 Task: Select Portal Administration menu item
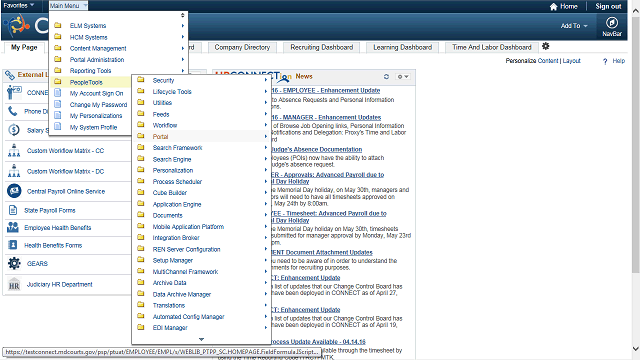point(97,60)
